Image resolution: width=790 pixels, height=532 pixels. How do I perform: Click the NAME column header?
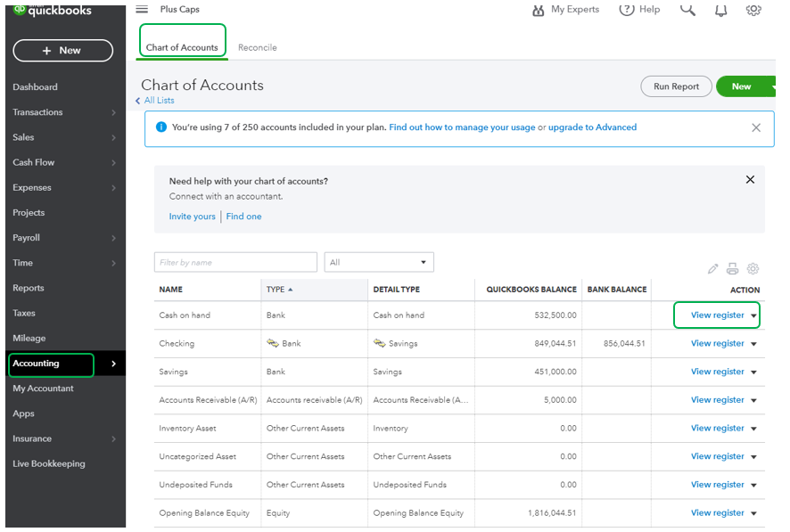pyautogui.click(x=171, y=290)
